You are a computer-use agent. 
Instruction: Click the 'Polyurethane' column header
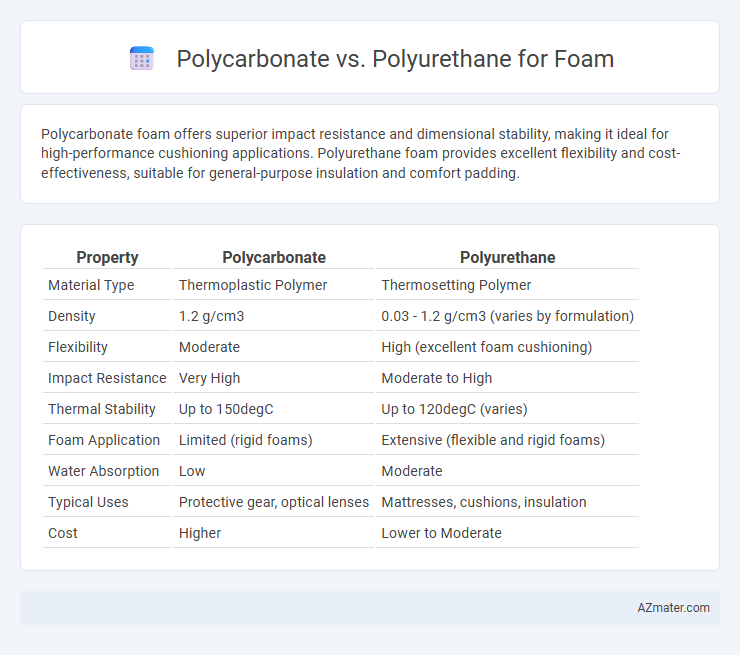507,257
